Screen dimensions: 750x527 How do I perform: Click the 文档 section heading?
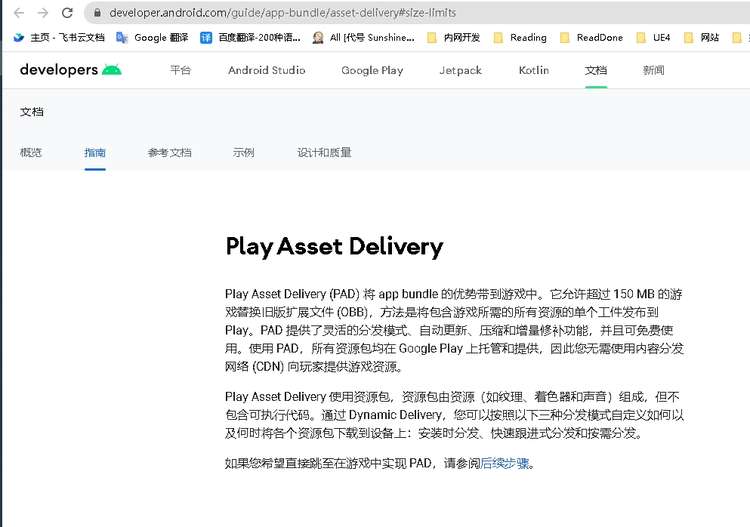[32, 112]
